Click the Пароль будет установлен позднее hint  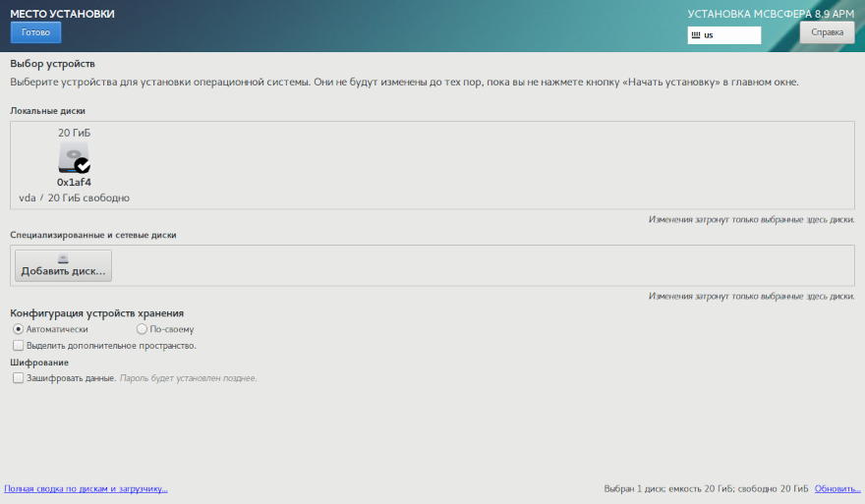pos(188,378)
